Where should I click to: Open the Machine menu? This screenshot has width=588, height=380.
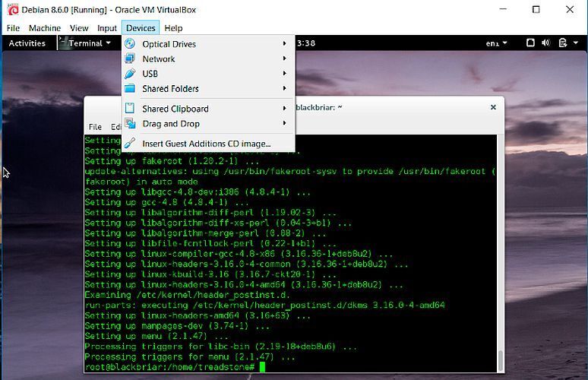[45, 28]
